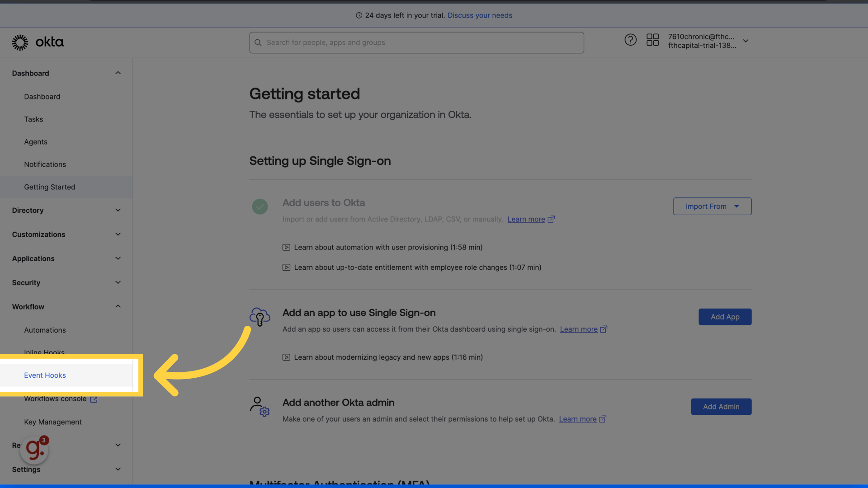Click the Add an app to use Single Sign-on heading
868x488 pixels.
(359, 313)
